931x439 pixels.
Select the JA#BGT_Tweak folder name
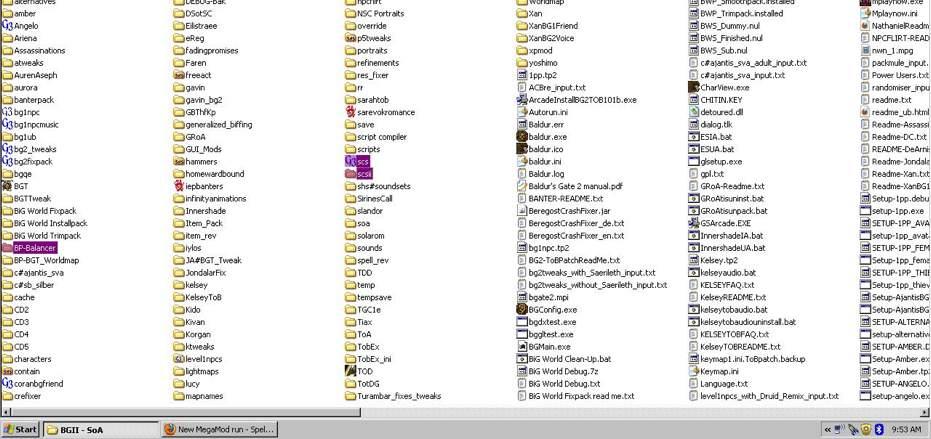click(x=214, y=260)
